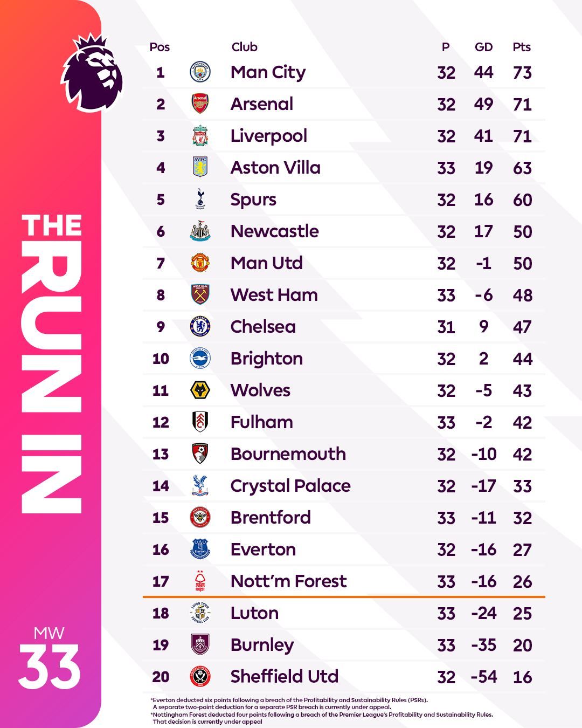Click the Club column header
Viewport: 582px width, 728px height.
pos(244,47)
